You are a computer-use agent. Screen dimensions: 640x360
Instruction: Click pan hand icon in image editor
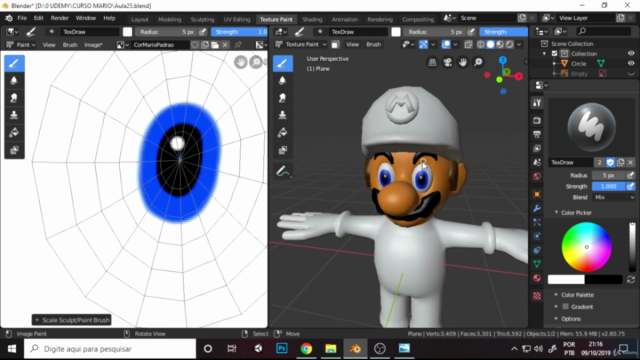tap(241, 62)
